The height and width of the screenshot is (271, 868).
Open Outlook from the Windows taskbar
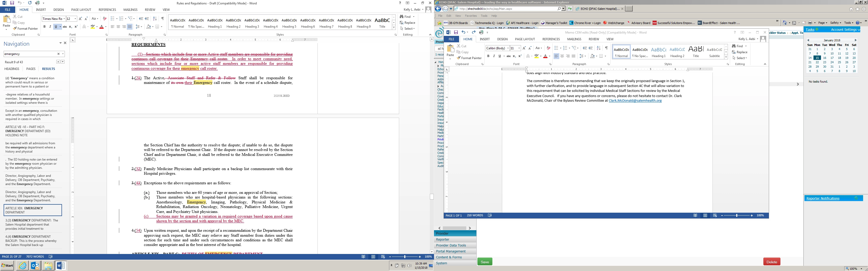click(x=35, y=266)
